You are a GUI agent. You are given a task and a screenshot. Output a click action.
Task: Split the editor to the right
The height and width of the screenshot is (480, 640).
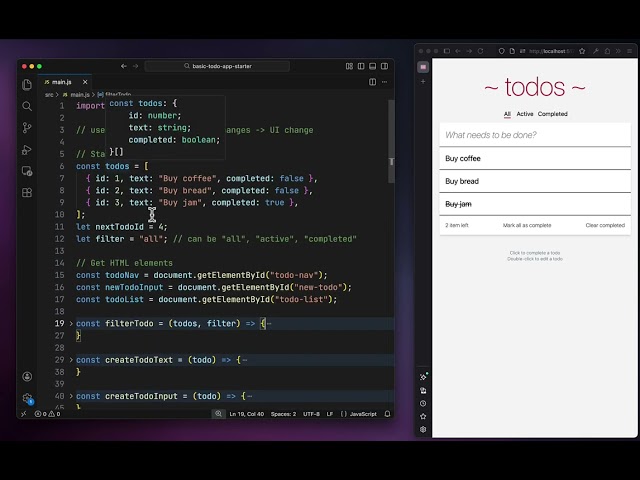coord(372,82)
